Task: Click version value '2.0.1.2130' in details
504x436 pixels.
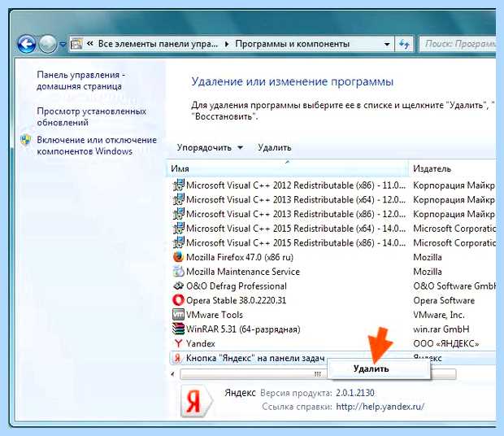Action: point(355,393)
